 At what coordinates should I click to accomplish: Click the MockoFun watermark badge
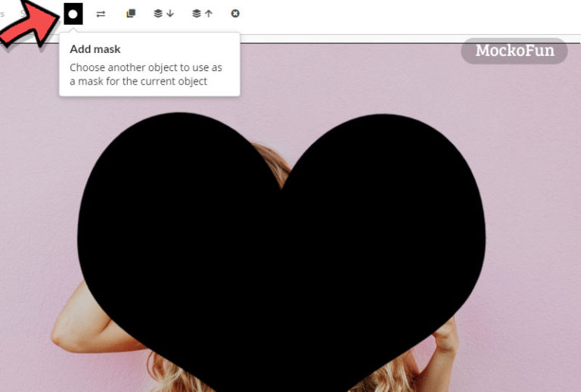[514, 51]
